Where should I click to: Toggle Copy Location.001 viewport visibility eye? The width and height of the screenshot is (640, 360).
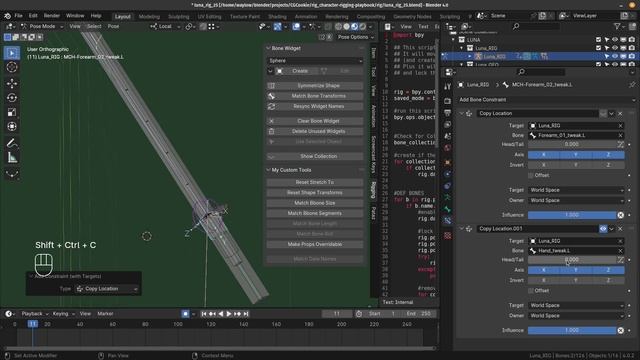tap(603, 229)
